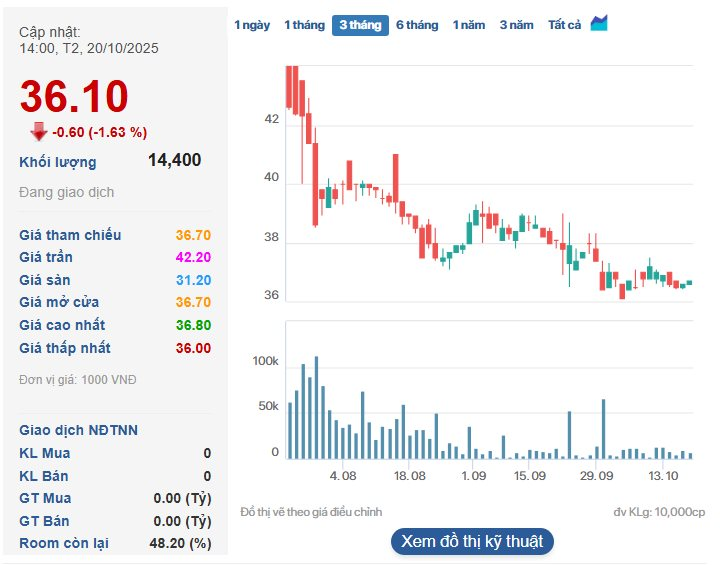
Task: Click the volume spike near 29.09
Action: tap(604, 428)
